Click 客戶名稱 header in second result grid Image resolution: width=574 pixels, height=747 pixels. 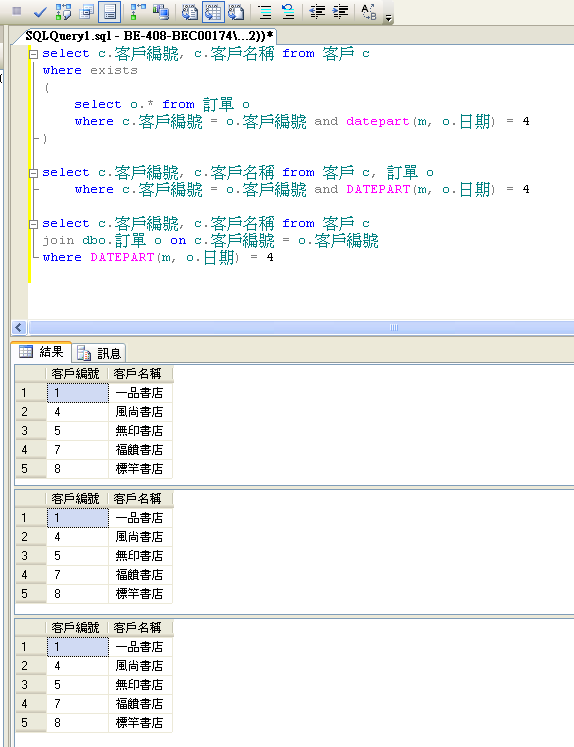pos(140,499)
